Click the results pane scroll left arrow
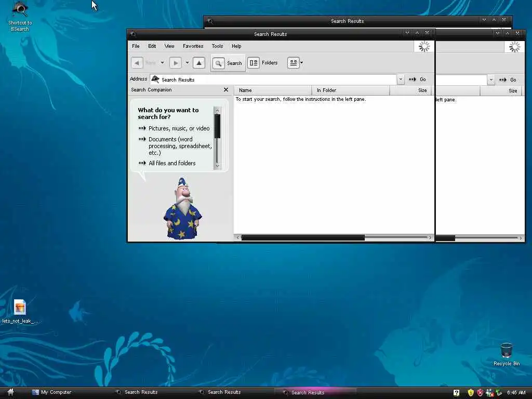The image size is (532, 399). point(237,238)
